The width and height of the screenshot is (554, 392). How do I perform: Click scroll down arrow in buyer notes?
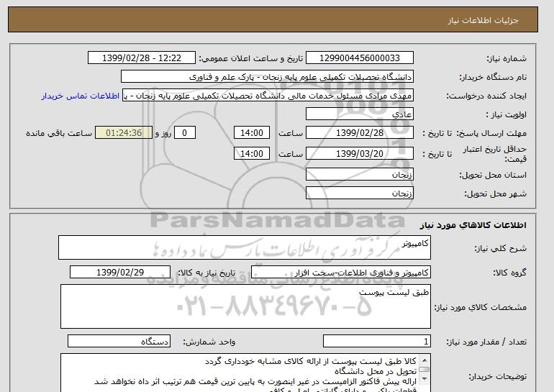click(424, 379)
